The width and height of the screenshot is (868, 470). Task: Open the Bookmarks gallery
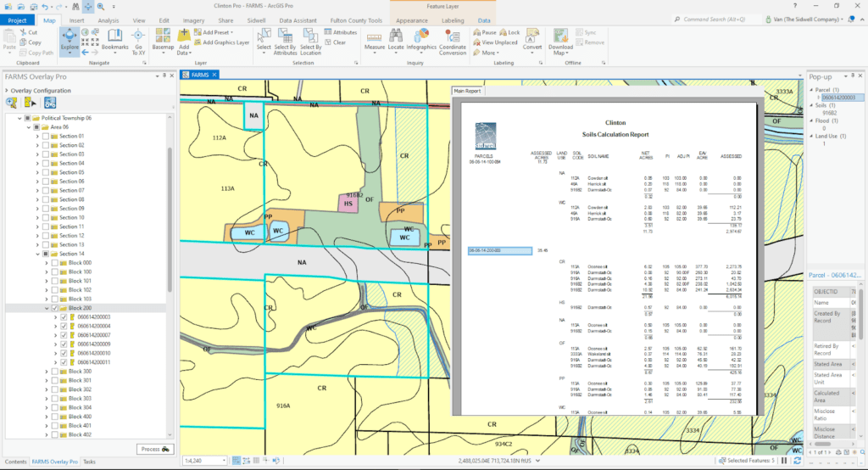[114, 41]
